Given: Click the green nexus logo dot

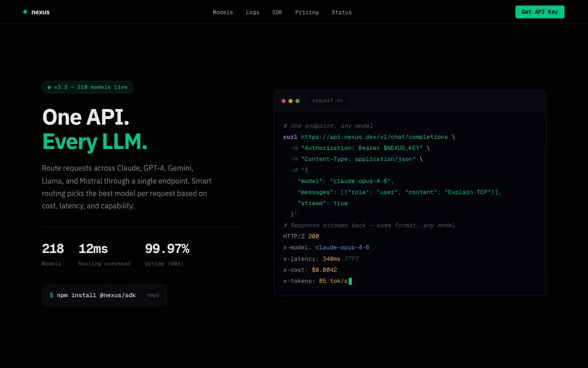Looking at the screenshot, I should click(25, 12).
